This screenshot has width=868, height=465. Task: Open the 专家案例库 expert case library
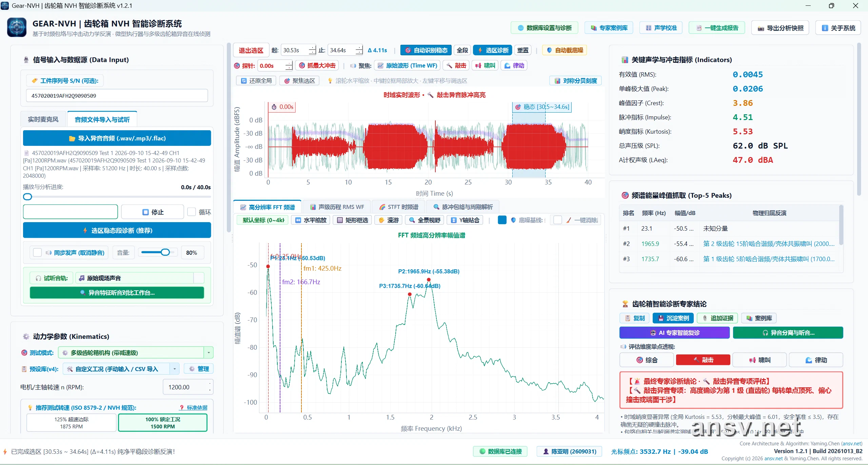pyautogui.click(x=609, y=28)
